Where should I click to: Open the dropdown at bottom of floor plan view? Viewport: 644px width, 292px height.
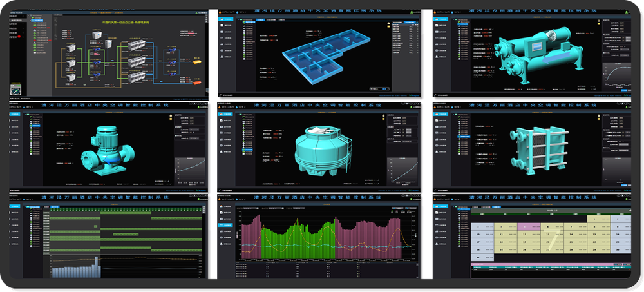tap(380, 89)
